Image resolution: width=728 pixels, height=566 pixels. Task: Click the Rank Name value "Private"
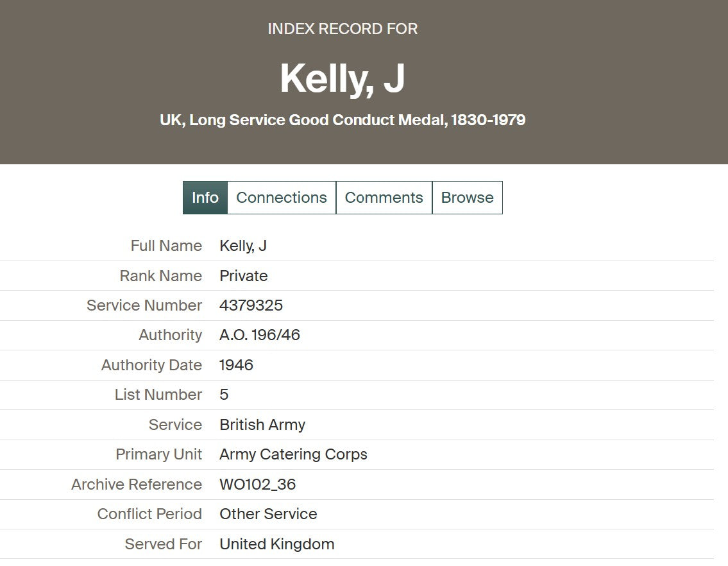[x=244, y=276]
